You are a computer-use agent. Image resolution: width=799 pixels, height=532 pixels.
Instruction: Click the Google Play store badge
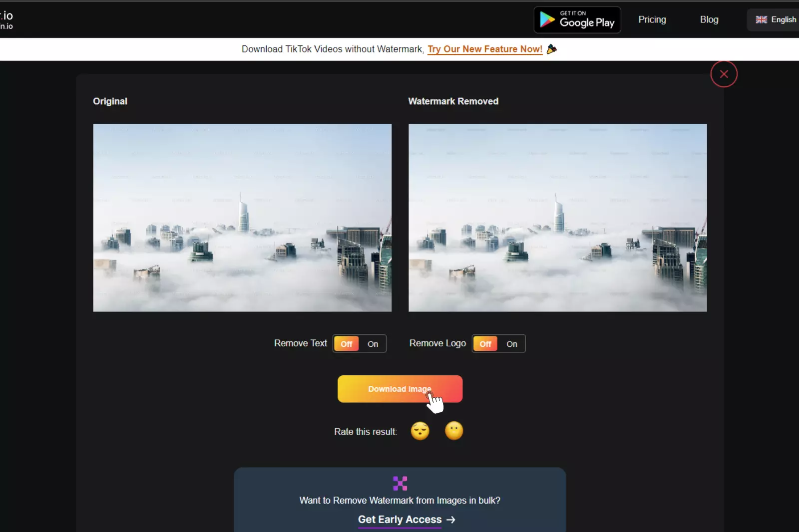[x=577, y=20]
